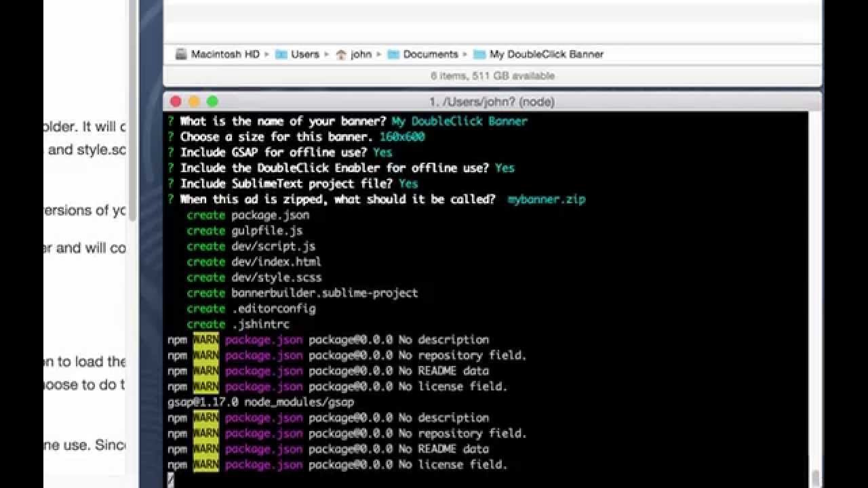Click the terminal title '1. /Users/john? (node)'

(x=492, y=102)
